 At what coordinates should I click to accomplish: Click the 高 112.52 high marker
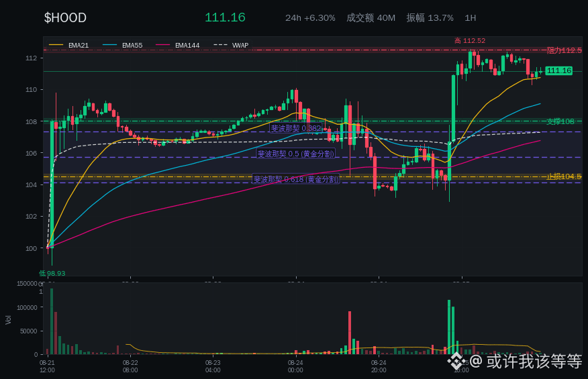[x=470, y=40]
